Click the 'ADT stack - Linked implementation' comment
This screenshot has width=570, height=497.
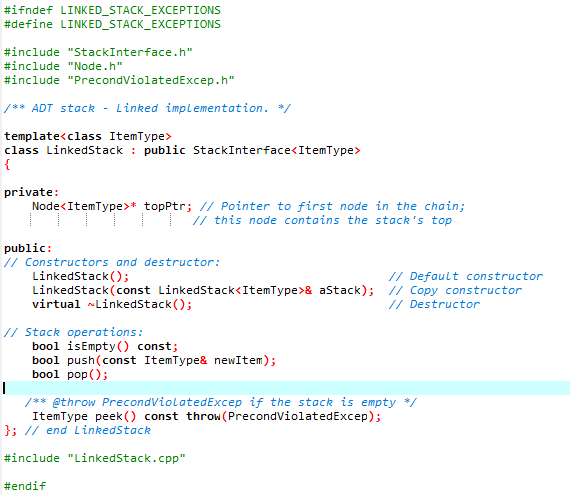pyautogui.click(x=147, y=108)
